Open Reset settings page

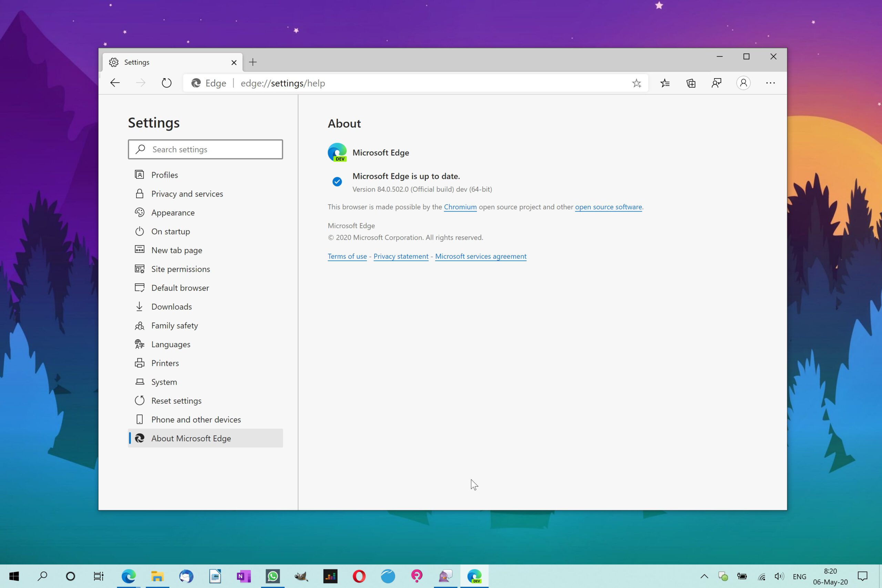point(205,401)
